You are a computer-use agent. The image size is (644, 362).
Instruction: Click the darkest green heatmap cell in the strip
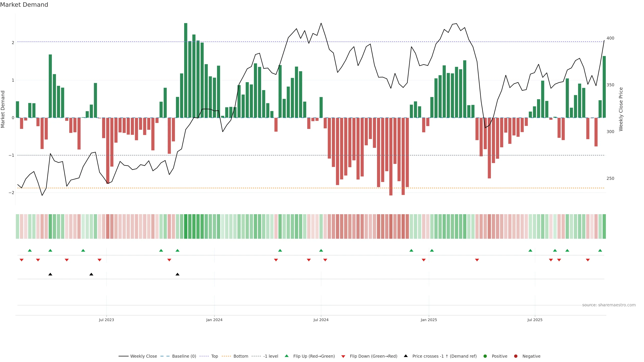(x=186, y=226)
